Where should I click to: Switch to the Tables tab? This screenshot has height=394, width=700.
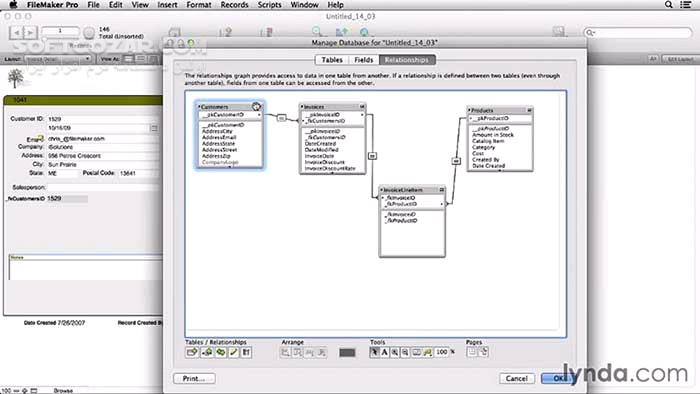332,60
